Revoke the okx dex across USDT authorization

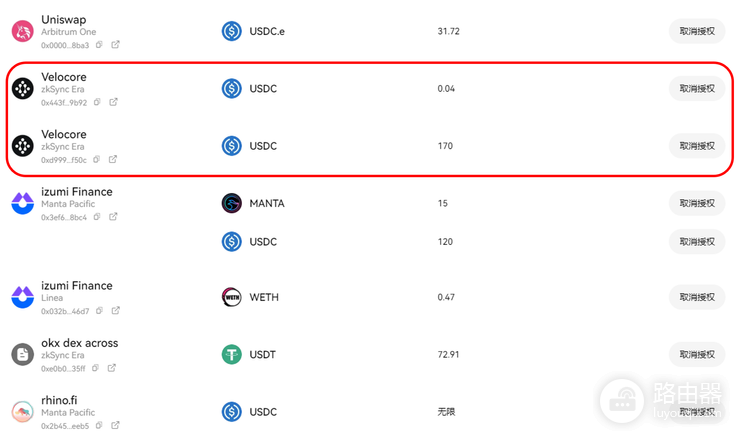click(697, 355)
